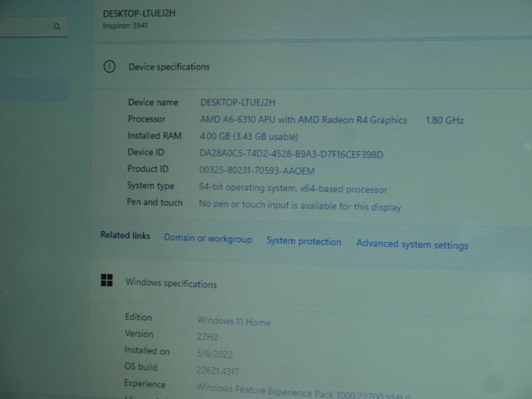Open Advanced system settings link

[412, 244]
